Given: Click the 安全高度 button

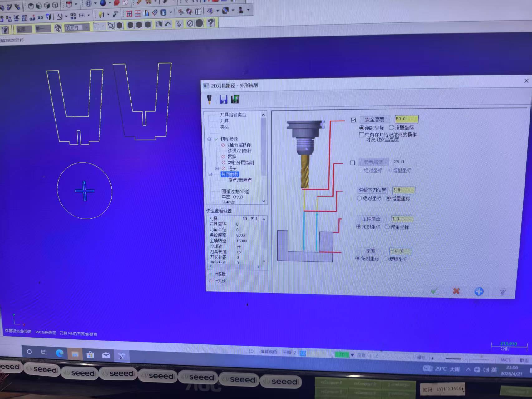Looking at the screenshot, I should click(375, 119).
